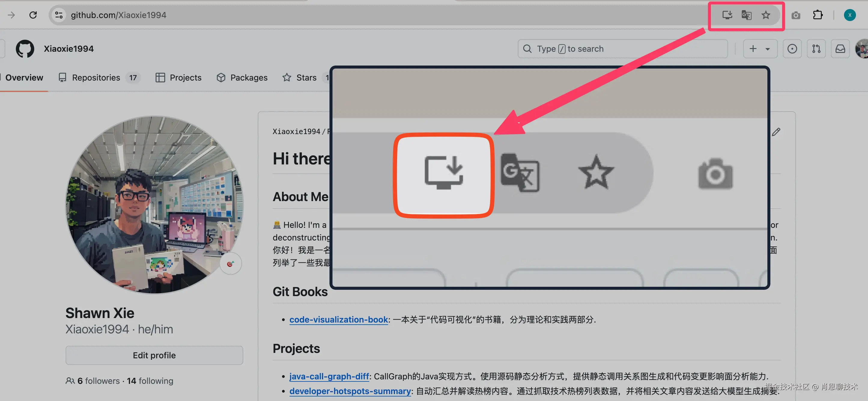Open the code-visualization-book link

point(338,319)
